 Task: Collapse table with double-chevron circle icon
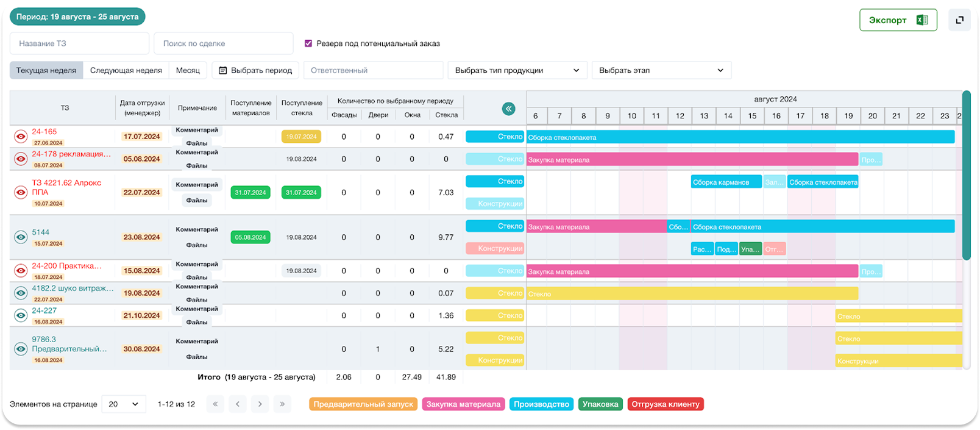(508, 109)
